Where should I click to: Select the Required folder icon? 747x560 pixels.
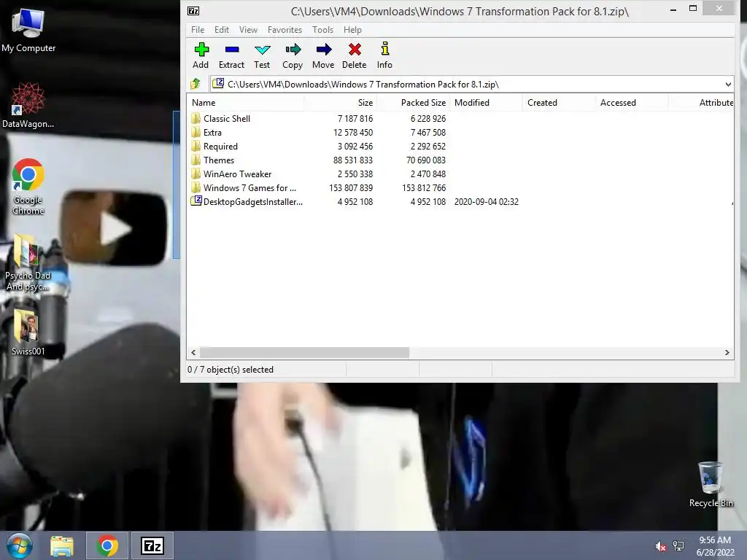[x=196, y=146]
